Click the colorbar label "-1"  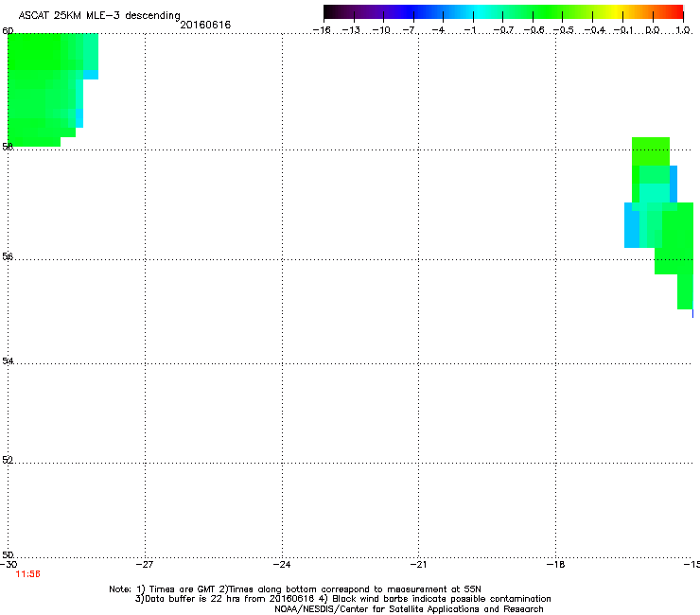coord(470,30)
